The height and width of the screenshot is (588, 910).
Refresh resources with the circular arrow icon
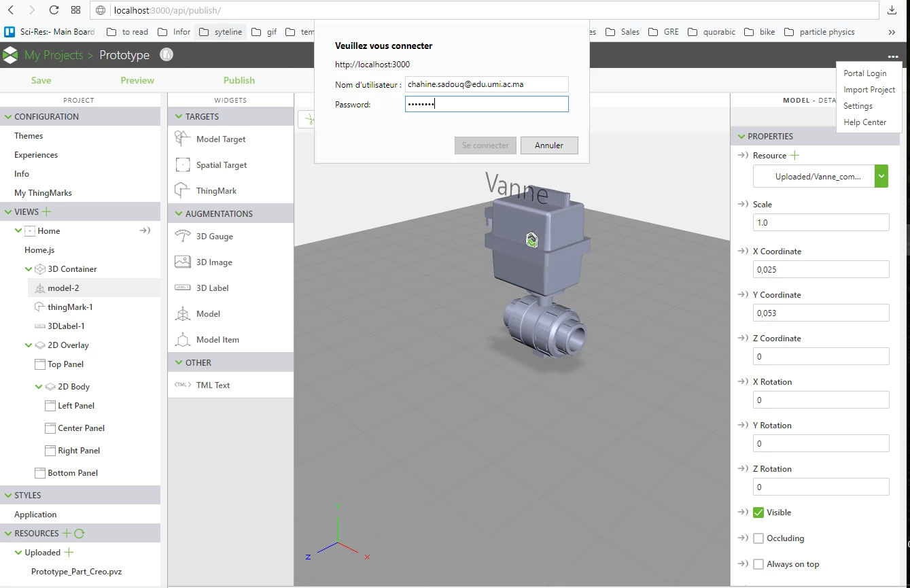[x=79, y=533]
